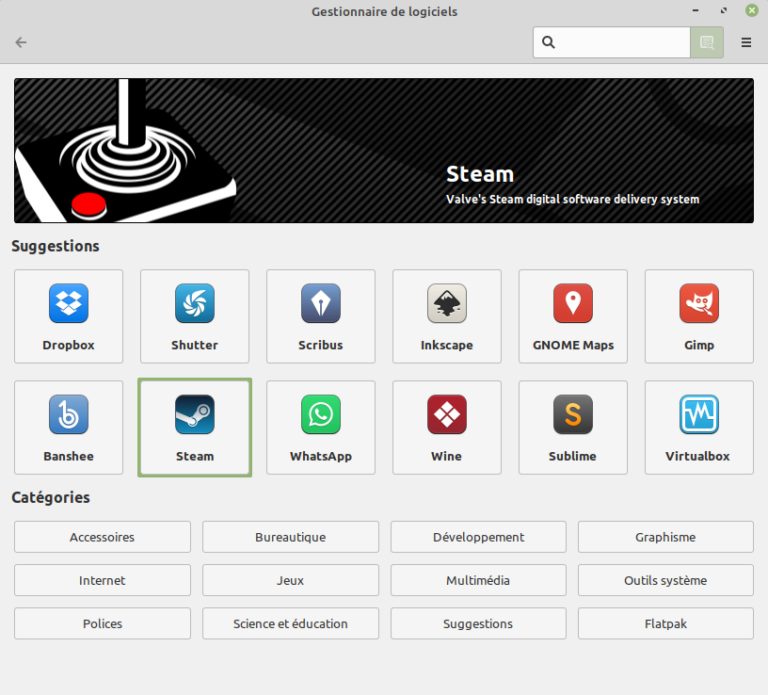The width and height of the screenshot is (768, 695).
Task: Select Sublime from suggestions
Action: pyautogui.click(x=572, y=426)
